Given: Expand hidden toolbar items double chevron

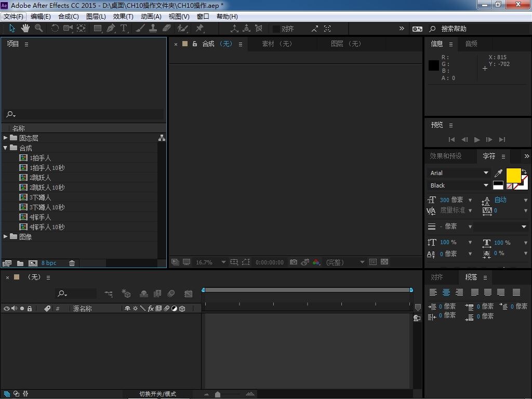Looking at the screenshot, I should click(x=402, y=29).
